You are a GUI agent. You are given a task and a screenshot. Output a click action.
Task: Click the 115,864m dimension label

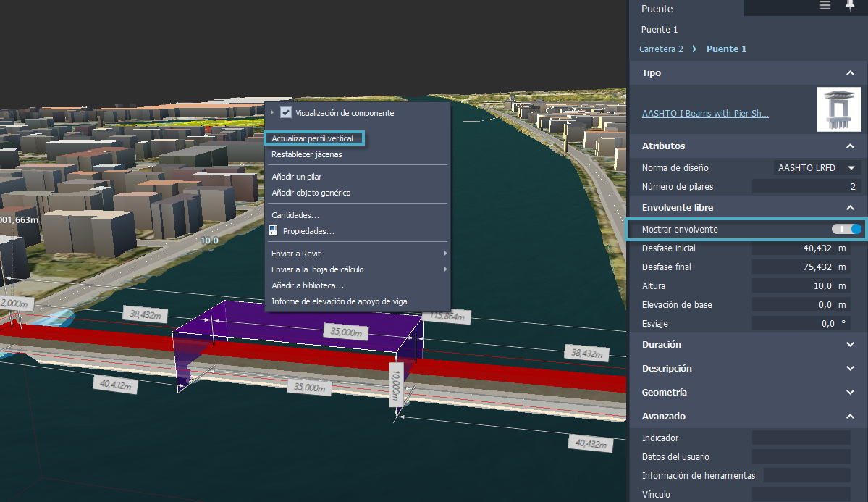click(447, 317)
